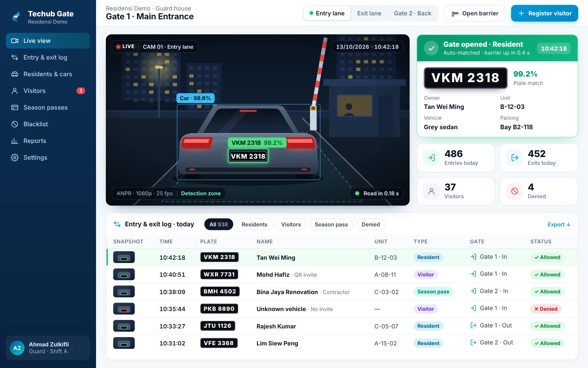
Task: Click the Entries today arrow icon
Action: (x=431, y=158)
